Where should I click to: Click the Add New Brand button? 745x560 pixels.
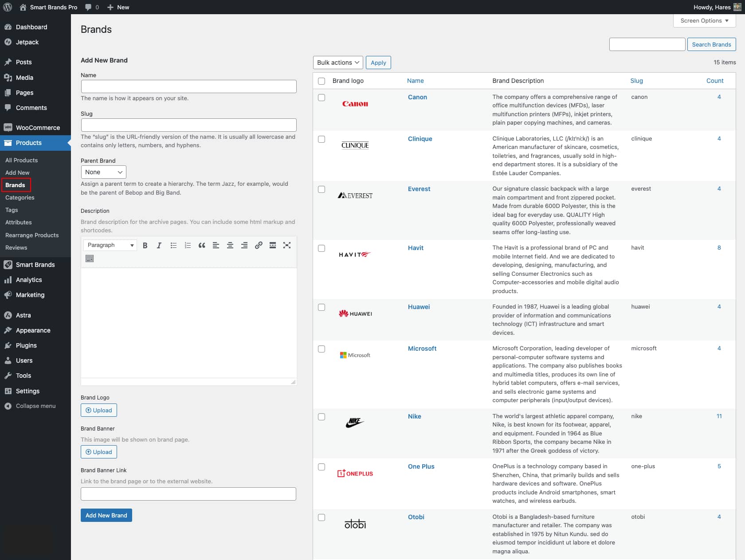pyautogui.click(x=106, y=515)
